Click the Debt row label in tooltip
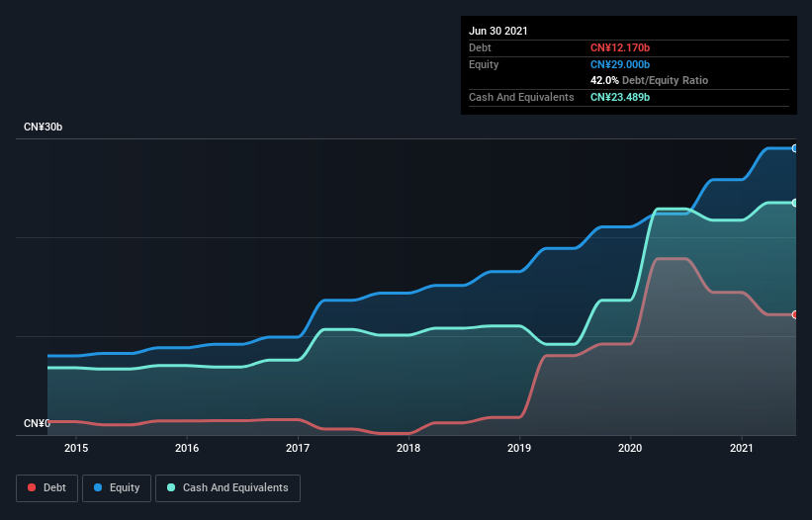The image size is (812, 520). click(x=480, y=48)
